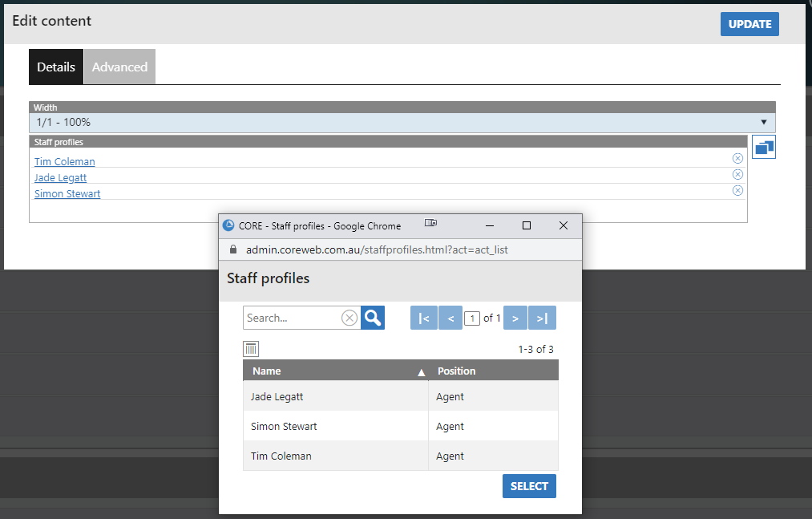
Task: Jump to the last page
Action: (542, 318)
